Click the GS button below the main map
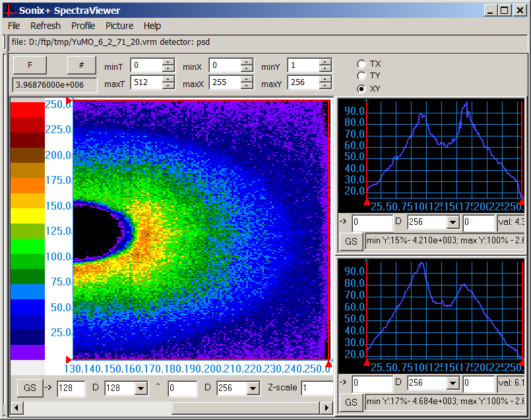The image size is (531, 420). 30,388
